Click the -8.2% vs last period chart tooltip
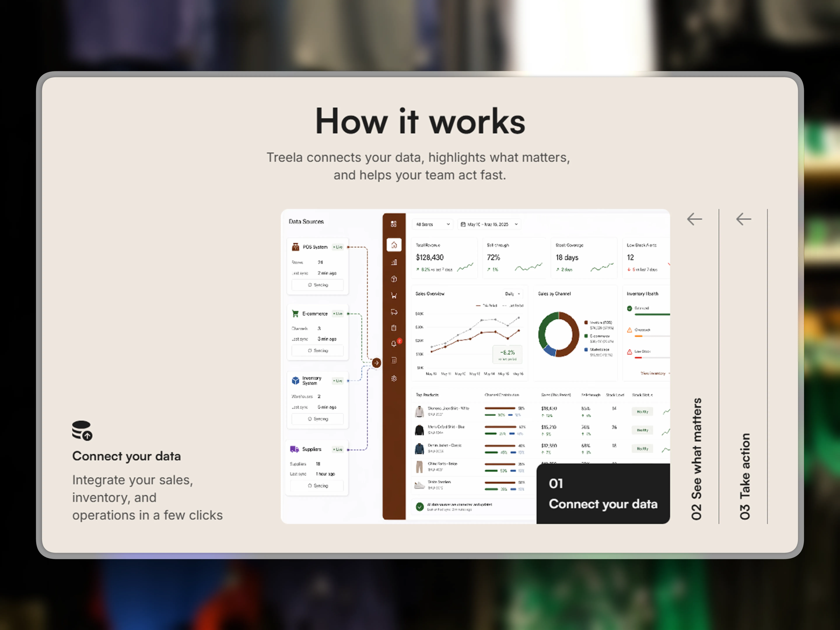This screenshot has height=630, width=840. (507, 355)
